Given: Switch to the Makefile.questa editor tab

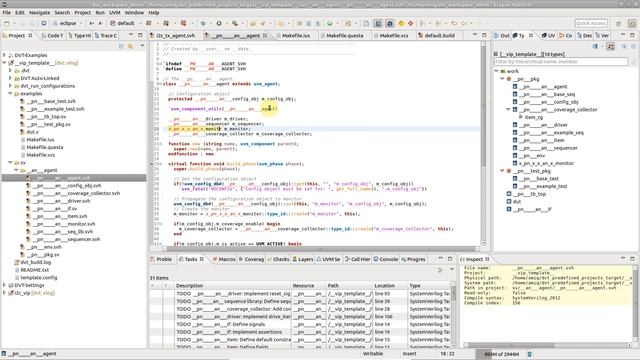Looking at the screenshot, I should tap(345, 36).
